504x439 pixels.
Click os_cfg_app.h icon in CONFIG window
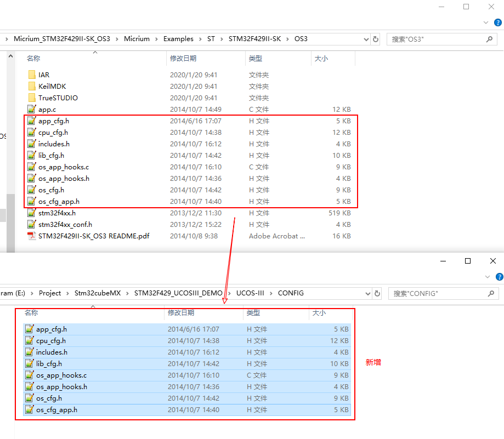point(29,410)
